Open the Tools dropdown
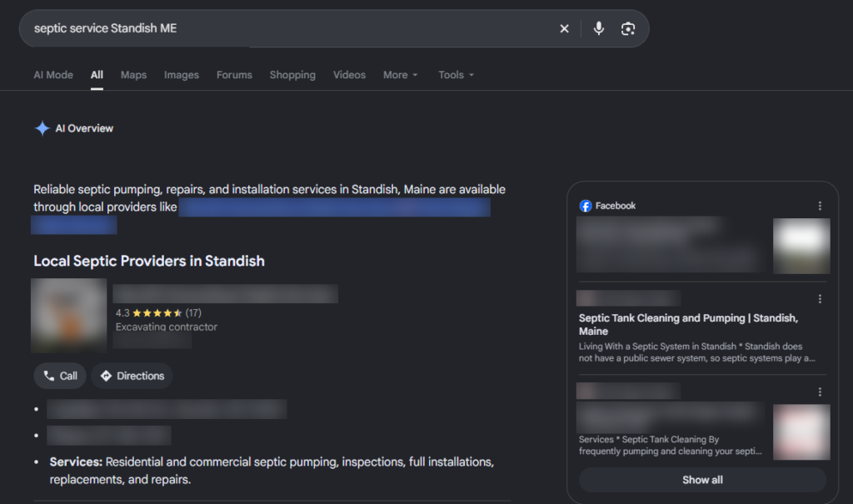 [x=456, y=75]
